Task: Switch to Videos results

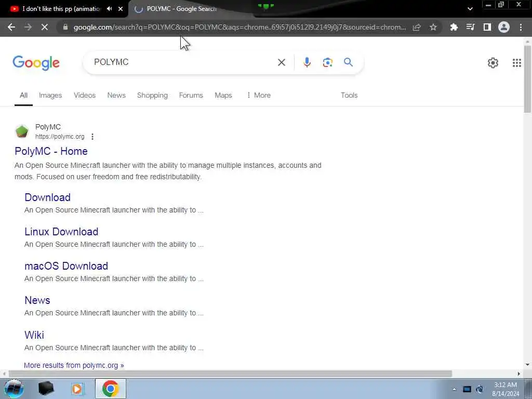Action: coord(85,96)
